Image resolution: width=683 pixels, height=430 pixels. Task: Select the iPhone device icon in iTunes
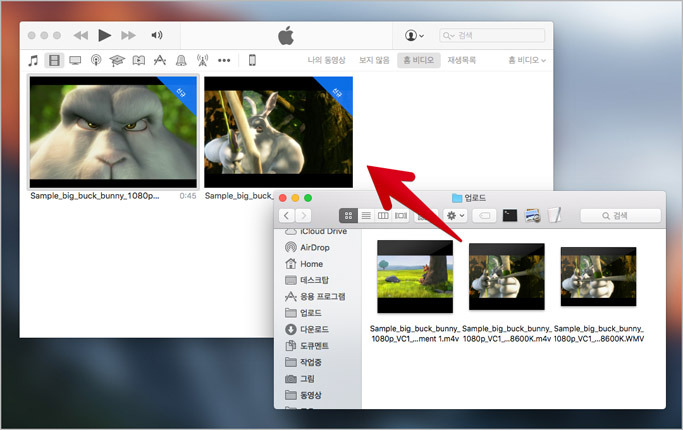click(252, 60)
